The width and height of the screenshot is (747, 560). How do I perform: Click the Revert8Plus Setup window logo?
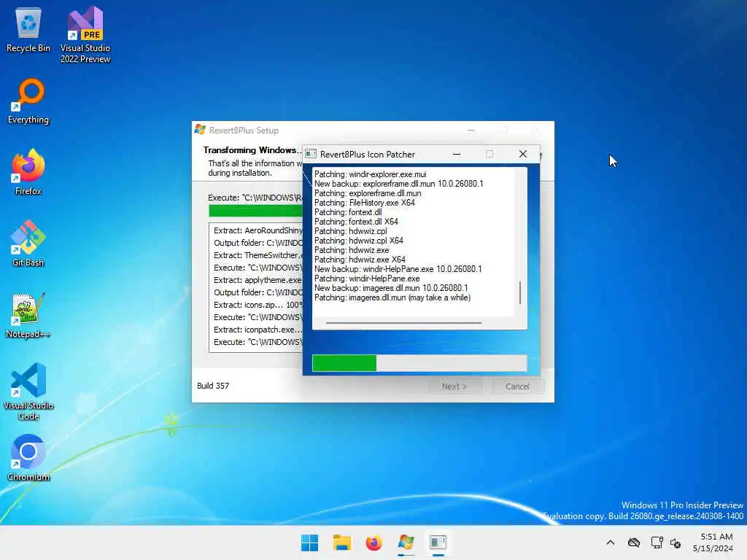click(200, 130)
